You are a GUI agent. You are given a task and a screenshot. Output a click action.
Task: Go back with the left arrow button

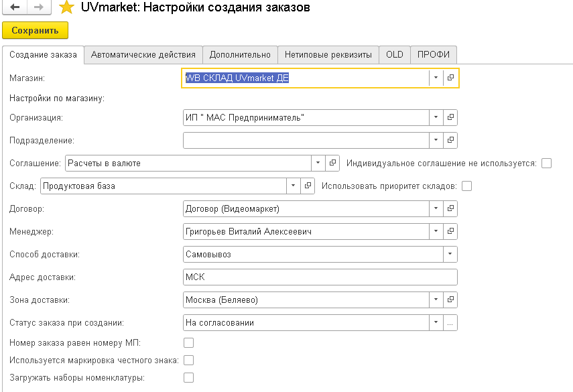coord(15,7)
